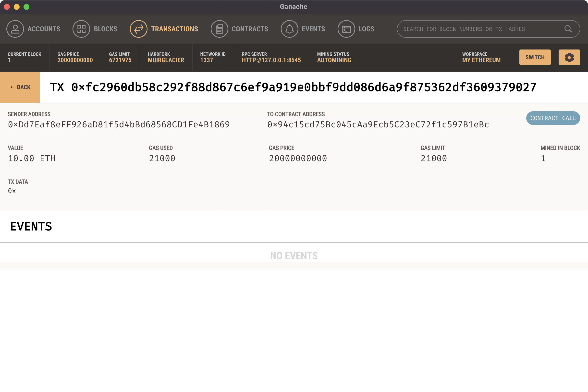Screen dimensions: 588x392
Task: Click the Network ID 1337
Action: [207, 60]
